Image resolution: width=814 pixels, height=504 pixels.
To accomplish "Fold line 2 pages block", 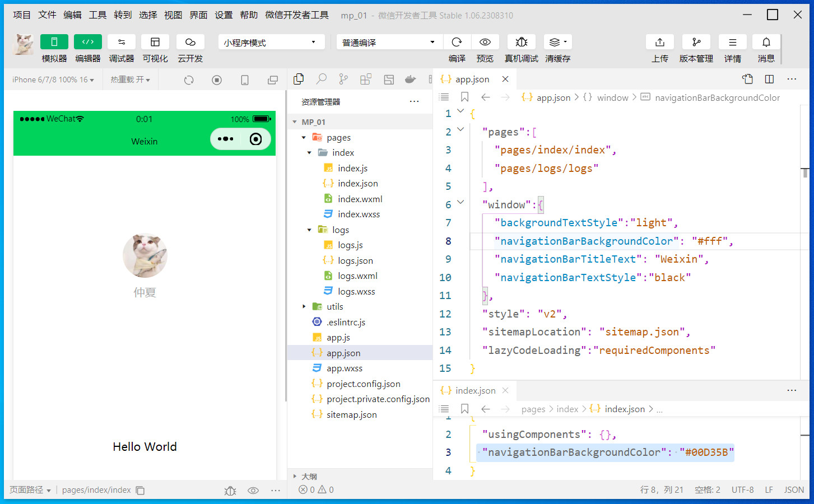I will pos(461,130).
